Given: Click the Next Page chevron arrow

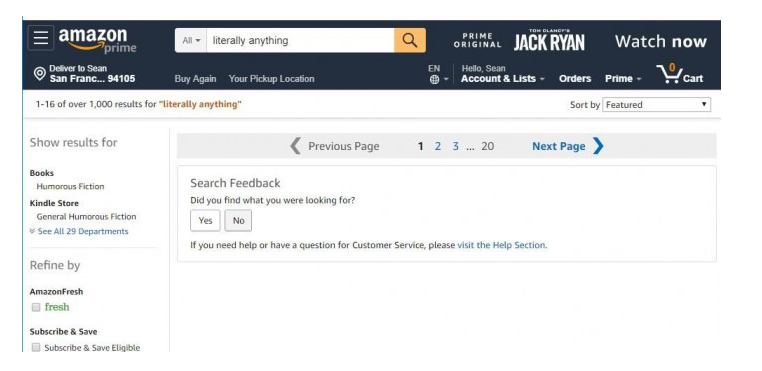Looking at the screenshot, I should (x=598, y=146).
